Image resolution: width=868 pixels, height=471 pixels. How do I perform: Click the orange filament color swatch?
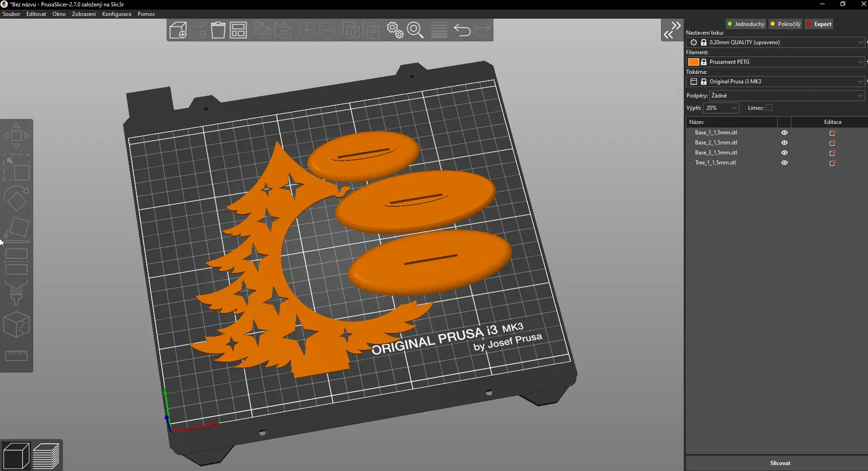pyautogui.click(x=693, y=62)
